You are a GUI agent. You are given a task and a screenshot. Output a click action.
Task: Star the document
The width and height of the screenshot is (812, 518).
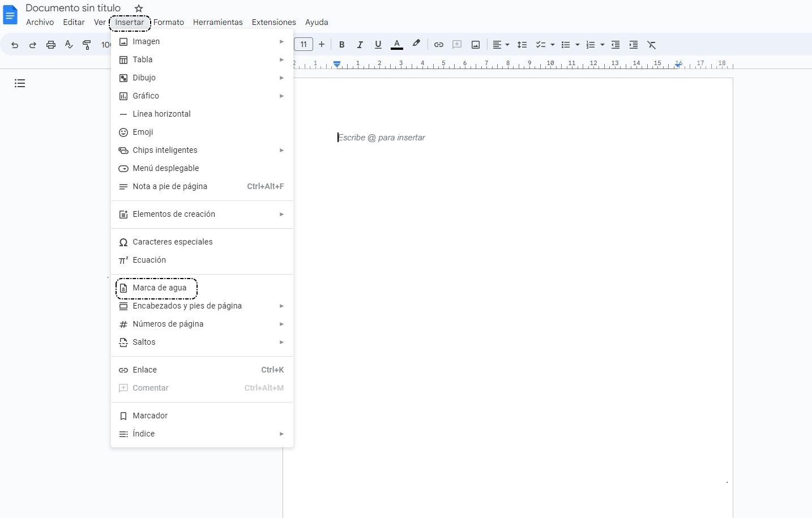[139, 8]
